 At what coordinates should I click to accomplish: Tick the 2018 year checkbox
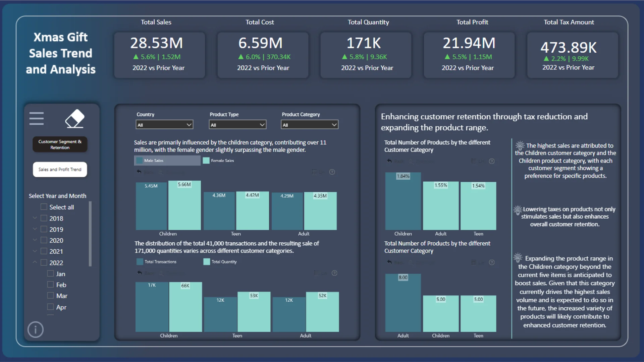pyautogui.click(x=44, y=218)
